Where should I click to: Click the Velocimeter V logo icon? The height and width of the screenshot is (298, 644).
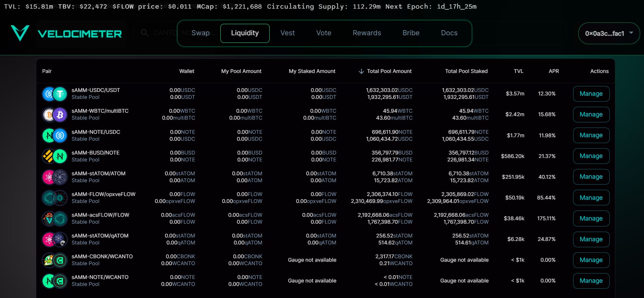[20, 33]
